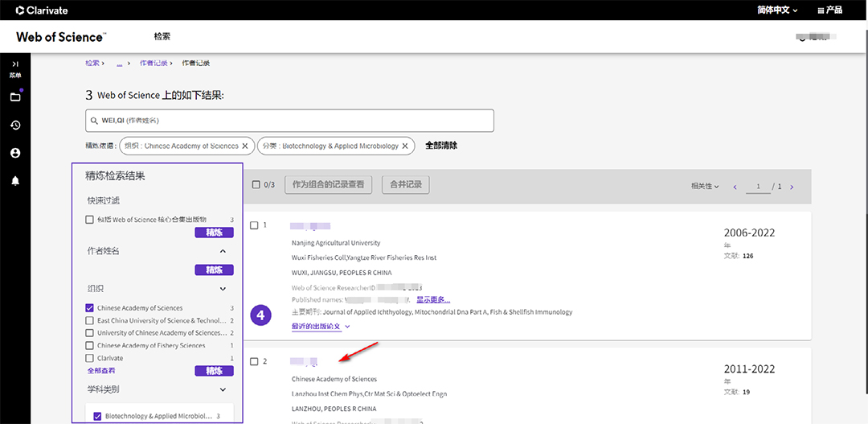Open author name link of record 1
Viewport: 868px width, 424px height.
tap(310, 225)
